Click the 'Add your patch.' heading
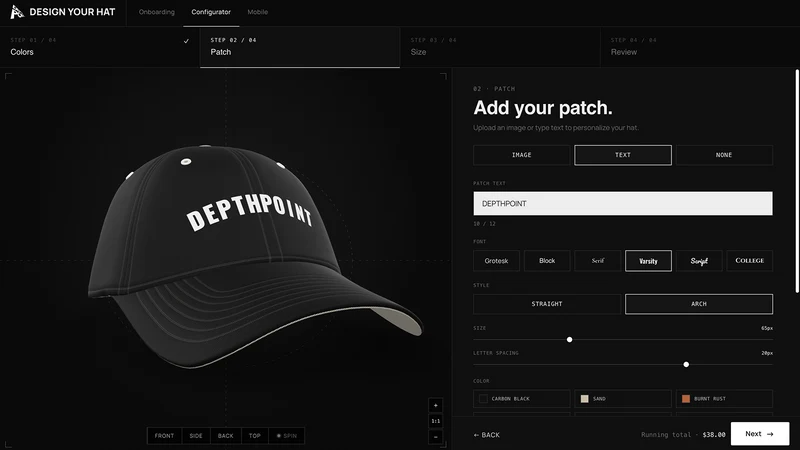800x450 pixels. click(543, 108)
